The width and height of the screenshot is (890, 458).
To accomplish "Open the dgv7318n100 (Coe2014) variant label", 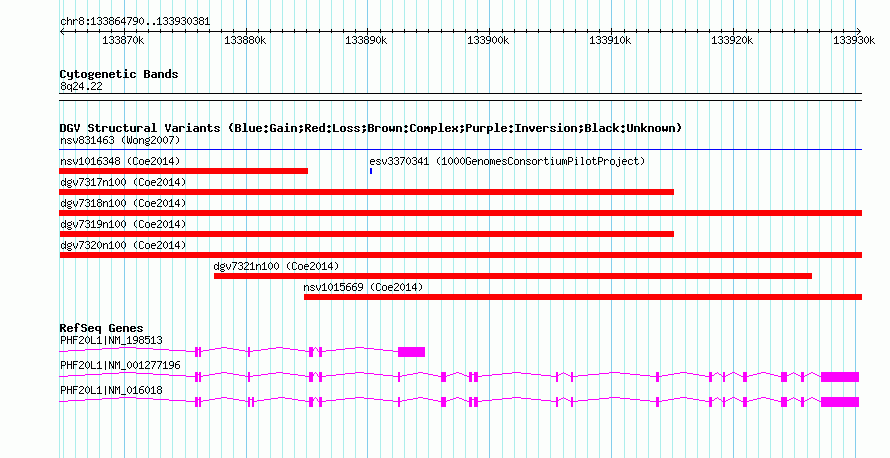I will [x=123, y=203].
